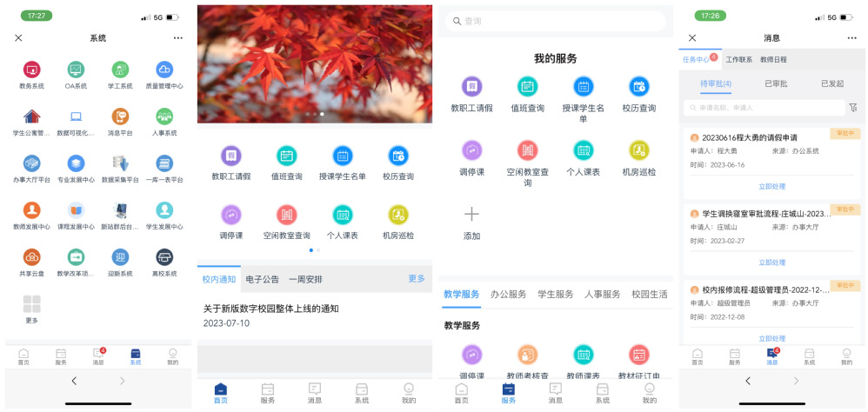Switch to 电子公告 tab
The height and width of the screenshot is (412, 868).
coord(262,280)
